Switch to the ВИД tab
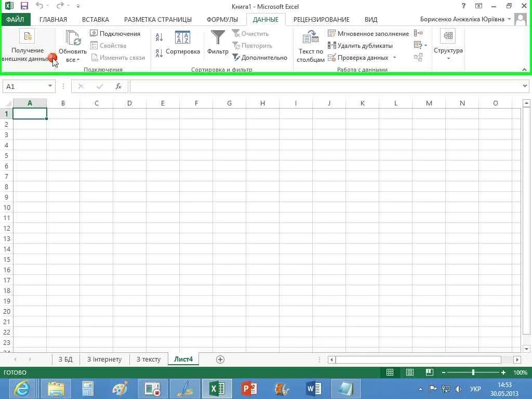The height and width of the screenshot is (399, 532). [x=371, y=19]
